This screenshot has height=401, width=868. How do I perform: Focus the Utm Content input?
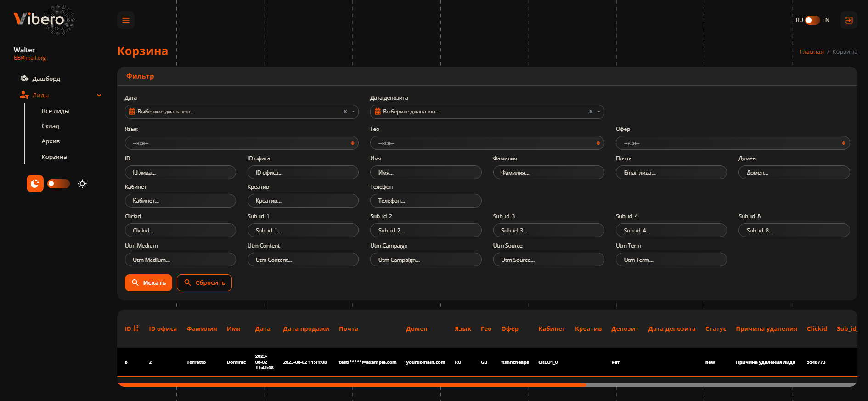[303, 260]
